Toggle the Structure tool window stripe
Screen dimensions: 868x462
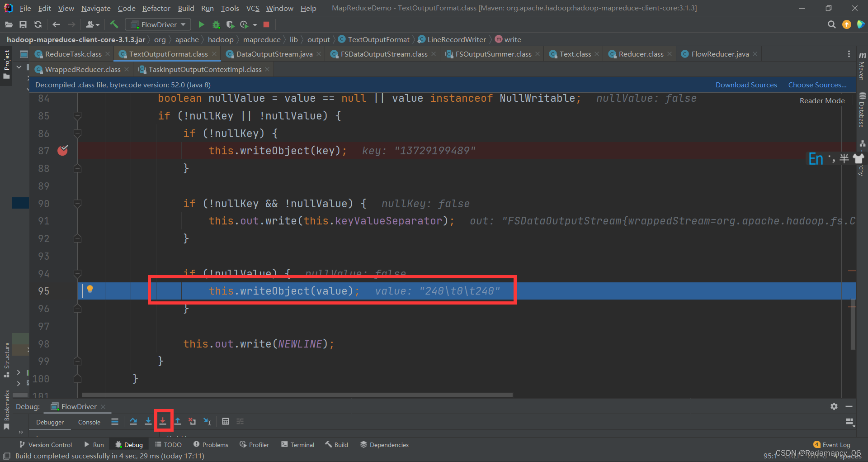7,360
